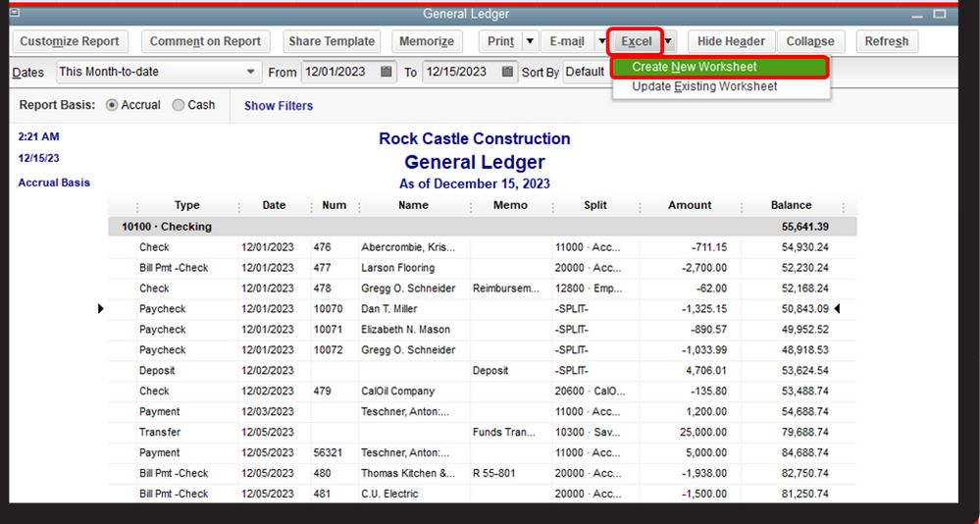Show Filters link
This screenshot has height=524, width=980.
point(279,106)
